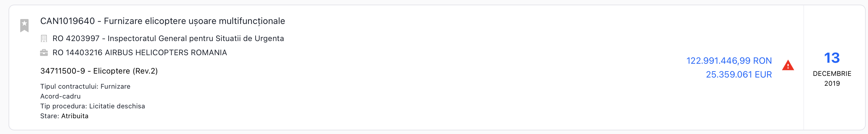Open supplier AIRBUS HELICOPTERS ROMANIA

tap(166, 53)
